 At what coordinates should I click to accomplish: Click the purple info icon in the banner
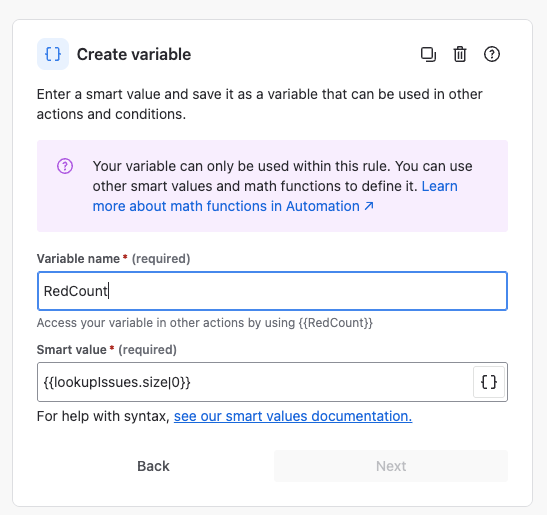click(65, 166)
